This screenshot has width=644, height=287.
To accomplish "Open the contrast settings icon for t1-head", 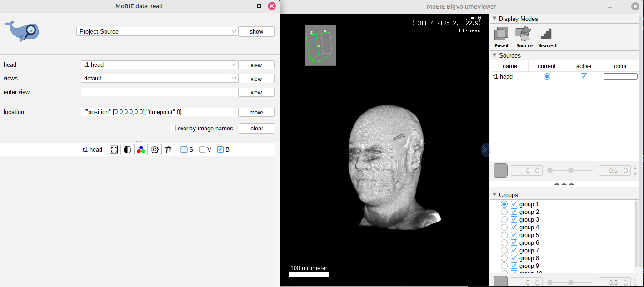I will point(127,149).
